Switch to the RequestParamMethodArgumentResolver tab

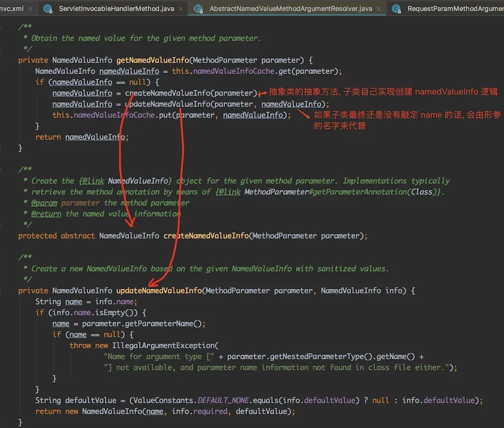pyautogui.click(x=455, y=9)
